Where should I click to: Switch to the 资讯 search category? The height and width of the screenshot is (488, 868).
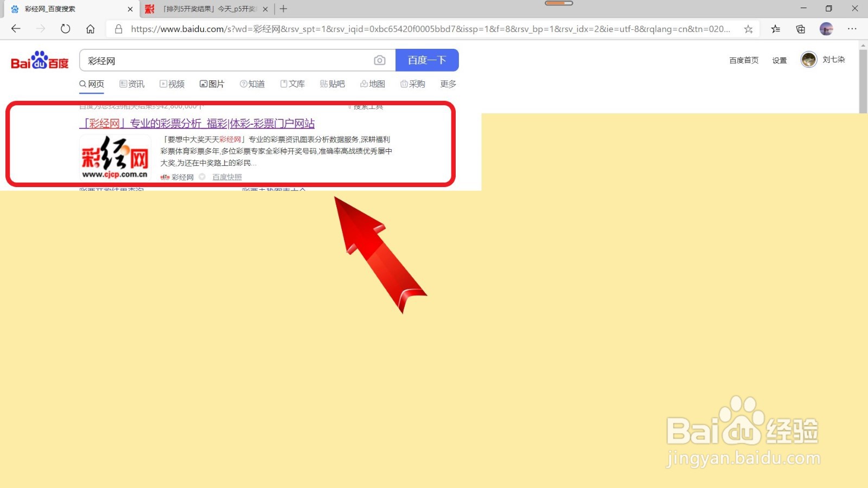pyautogui.click(x=132, y=84)
